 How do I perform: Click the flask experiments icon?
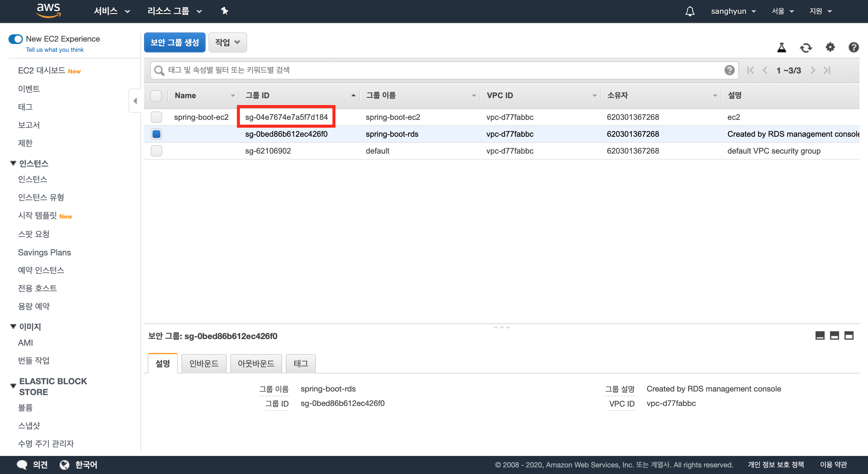coord(782,48)
